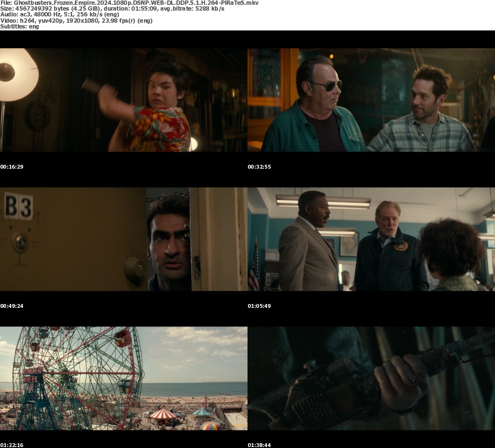This screenshot has width=495, height=448.
Task: Click the thumbnail at timestamp 00:16:29
Action: (x=123, y=100)
